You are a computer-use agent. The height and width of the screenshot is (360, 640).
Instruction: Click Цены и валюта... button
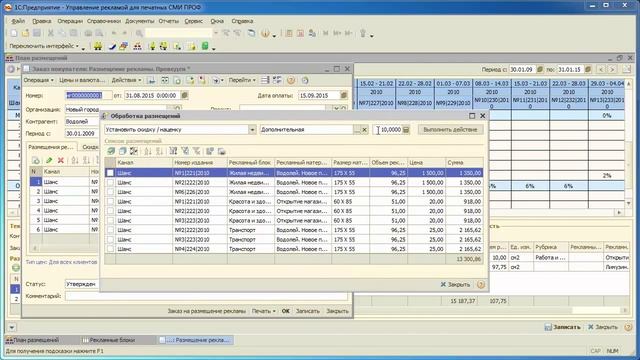pos(82,80)
